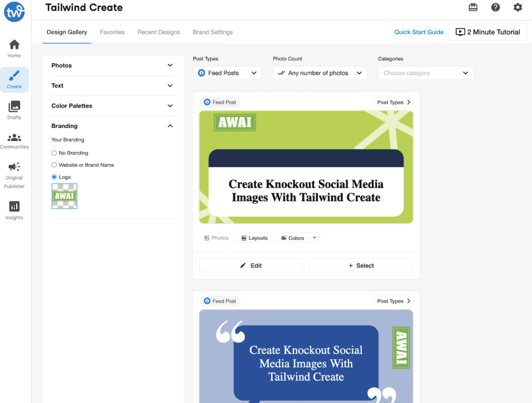This screenshot has height=403, width=532.
Task: Open the Choose category dropdown
Action: tap(426, 73)
